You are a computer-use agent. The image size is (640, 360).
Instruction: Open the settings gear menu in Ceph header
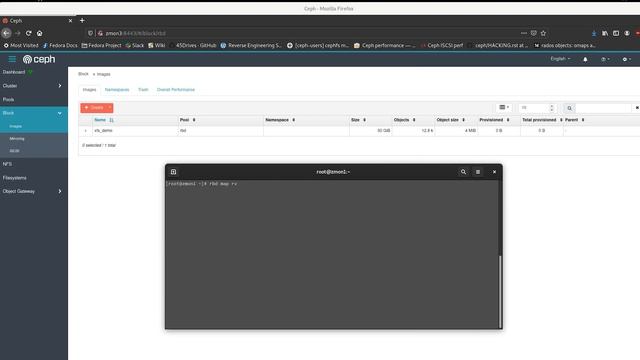[627, 60]
